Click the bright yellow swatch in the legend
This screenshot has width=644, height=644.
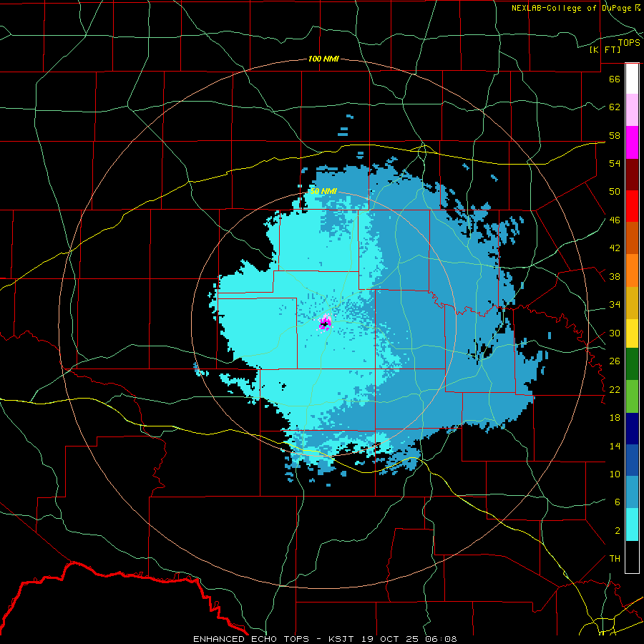[x=632, y=333]
